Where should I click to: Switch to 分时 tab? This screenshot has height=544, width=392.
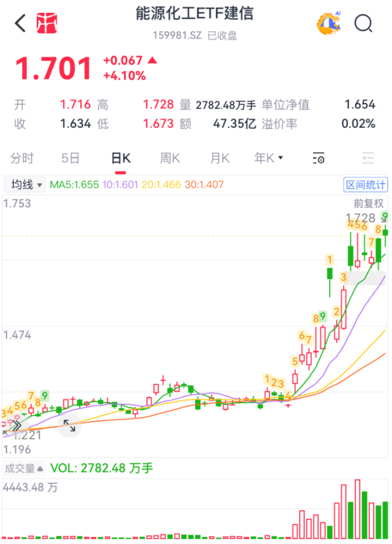click(x=22, y=158)
